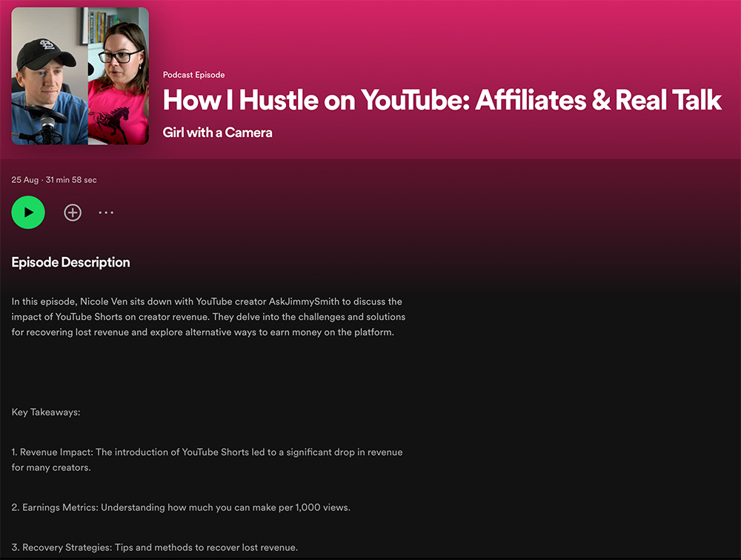Click the episode title How I Hustle on YouTube

coord(442,100)
